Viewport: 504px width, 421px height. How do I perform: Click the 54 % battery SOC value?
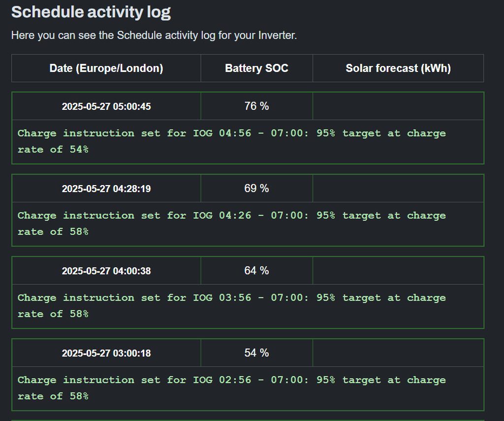click(x=256, y=353)
